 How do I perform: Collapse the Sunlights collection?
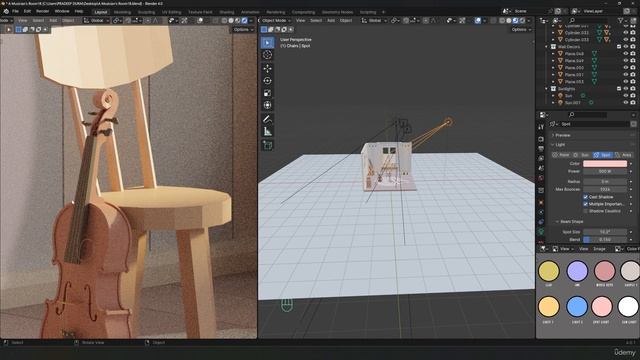click(547, 89)
